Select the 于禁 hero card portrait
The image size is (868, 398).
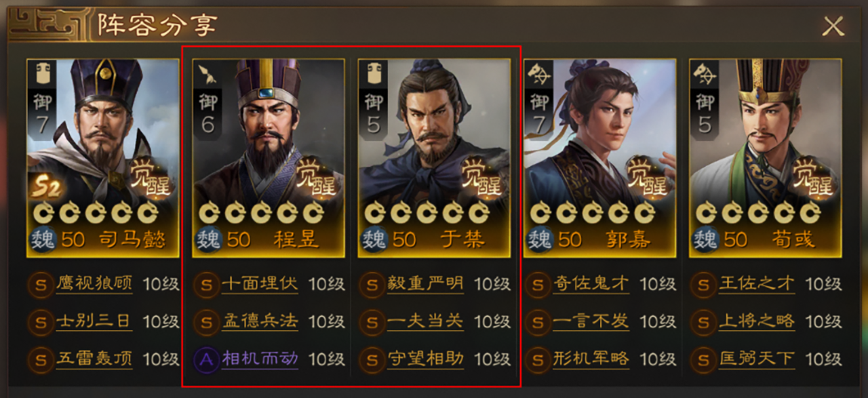coord(434,157)
